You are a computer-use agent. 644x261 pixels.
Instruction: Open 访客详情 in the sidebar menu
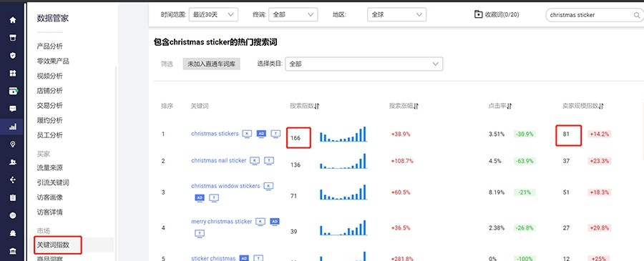coord(49,212)
